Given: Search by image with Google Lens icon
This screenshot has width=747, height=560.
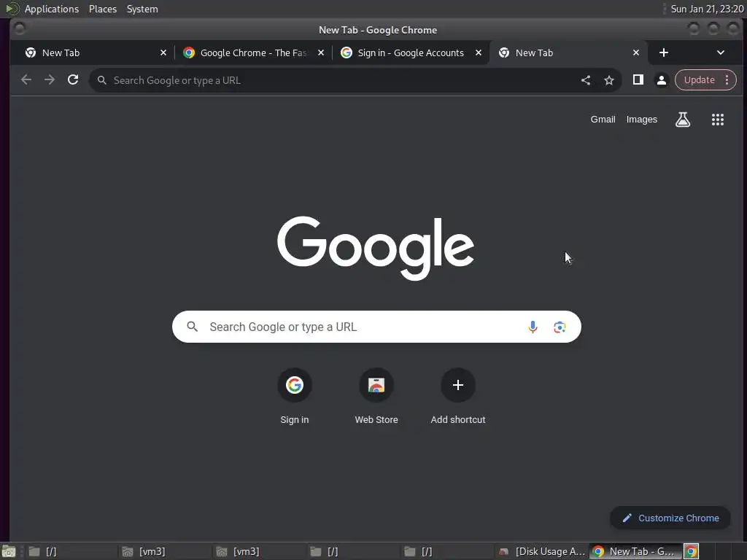Looking at the screenshot, I should pyautogui.click(x=560, y=327).
